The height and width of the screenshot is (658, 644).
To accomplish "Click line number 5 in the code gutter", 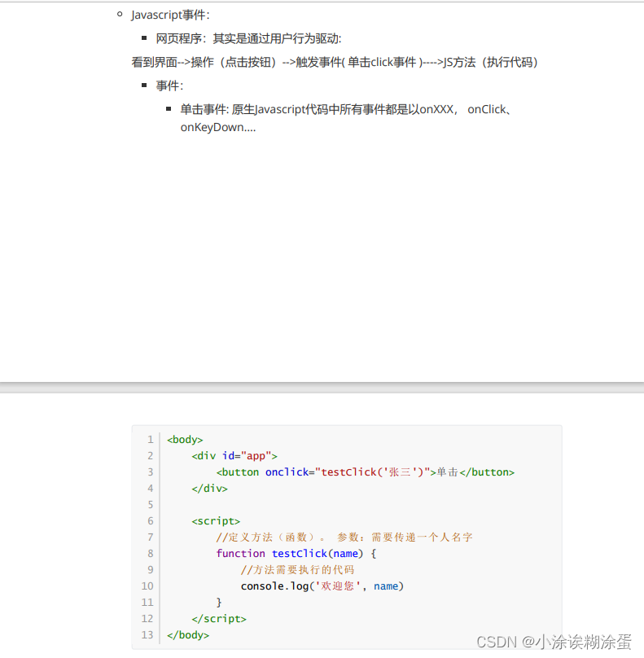I will point(150,504).
